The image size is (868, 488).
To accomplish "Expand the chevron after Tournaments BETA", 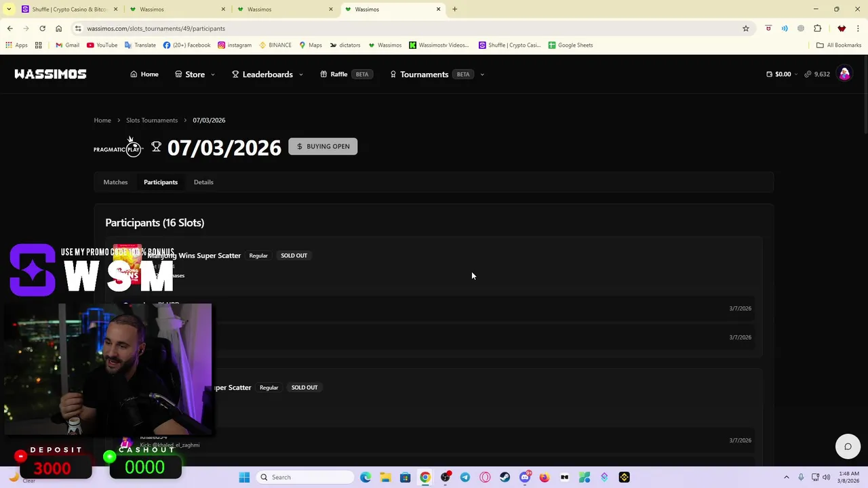I will [x=481, y=75].
